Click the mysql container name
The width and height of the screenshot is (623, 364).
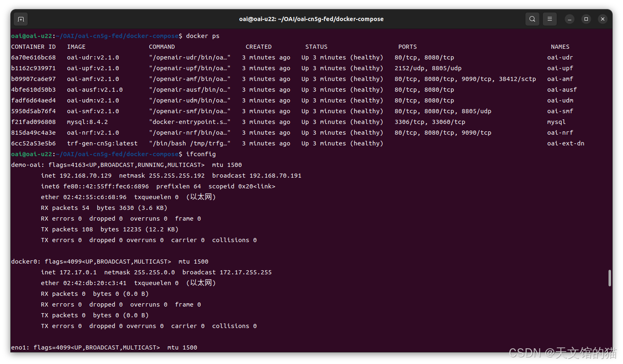pos(556,122)
